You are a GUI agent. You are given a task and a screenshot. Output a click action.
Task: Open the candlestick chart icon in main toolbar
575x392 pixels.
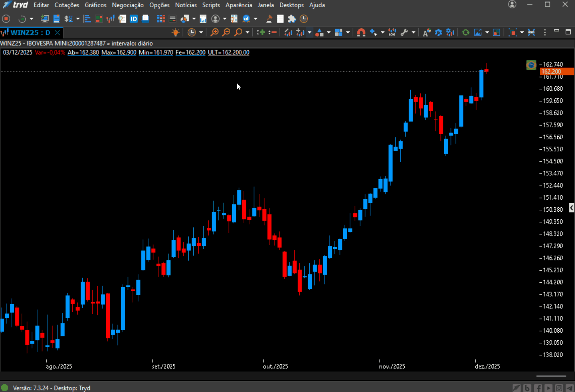tap(110, 19)
